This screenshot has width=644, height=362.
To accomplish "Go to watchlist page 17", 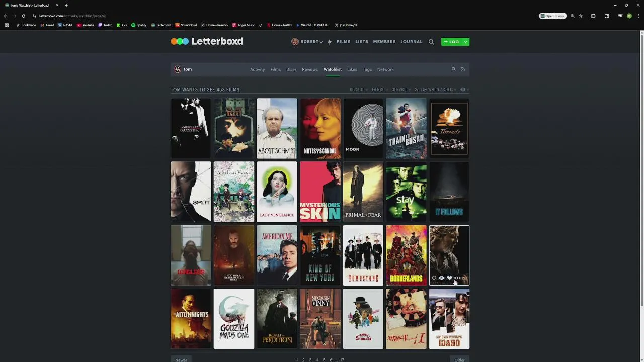I will tap(342, 360).
